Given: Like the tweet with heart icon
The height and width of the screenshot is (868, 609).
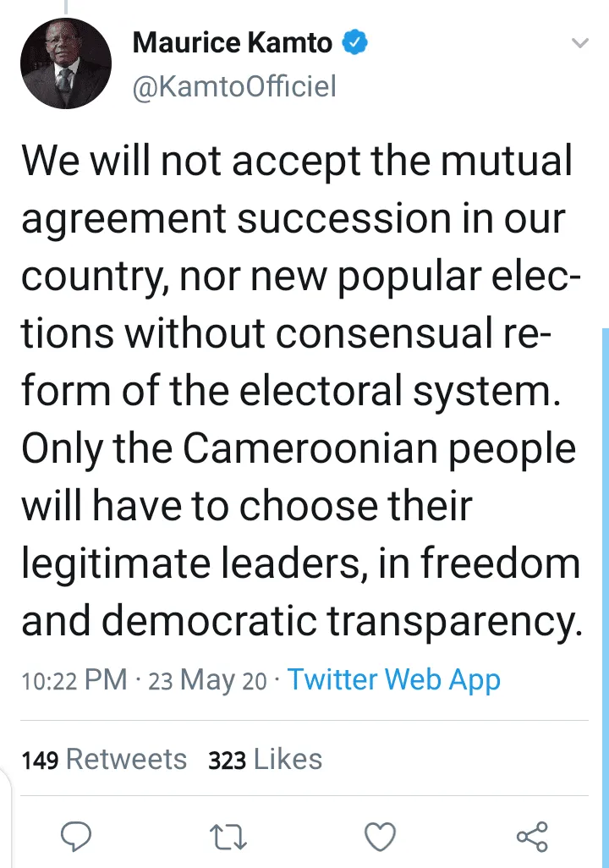Looking at the screenshot, I should tap(381, 837).
